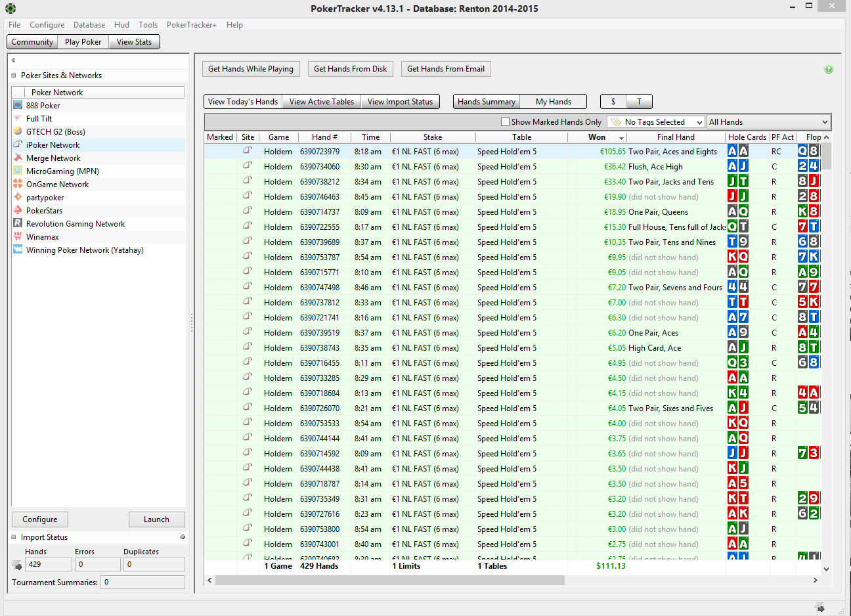Image resolution: width=851 pixels, height=616 pixels.
Task: Collapse the Import Status section
Action: click(x=14, y=537)
